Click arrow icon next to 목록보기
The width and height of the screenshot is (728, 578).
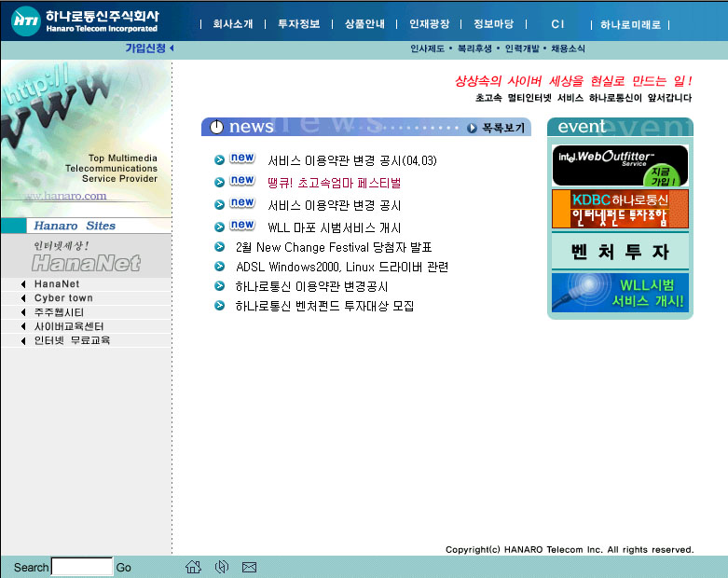(x=472, y=128)
